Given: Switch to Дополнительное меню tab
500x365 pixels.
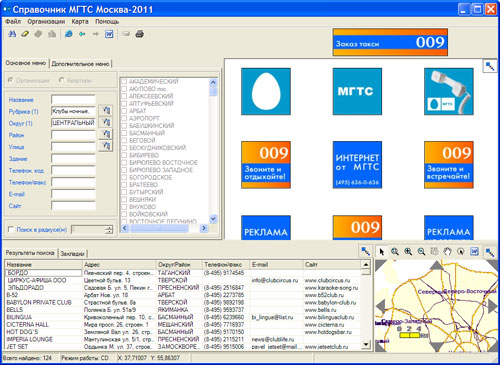Looking at the screenshot, I should tap(80, 64).
